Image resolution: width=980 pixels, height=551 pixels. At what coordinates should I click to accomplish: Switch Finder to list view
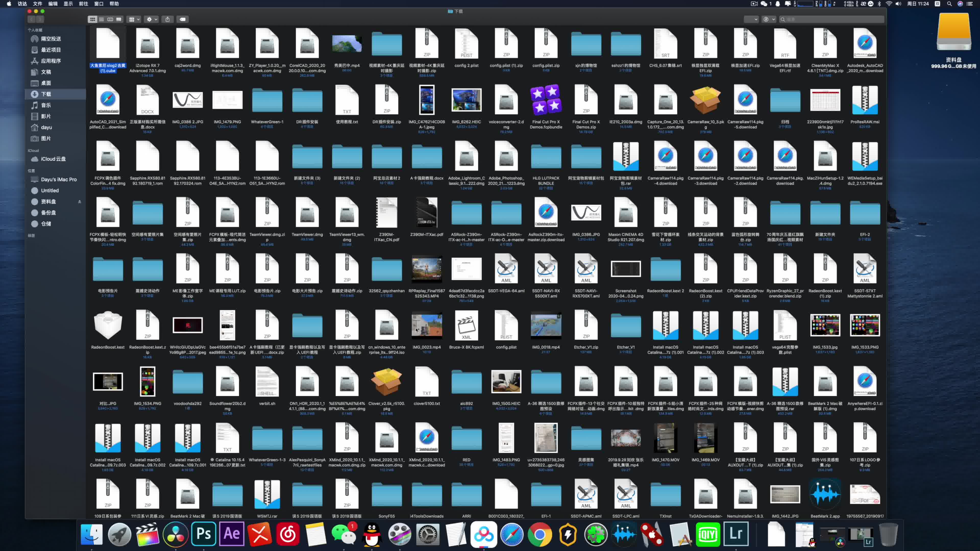(101, 19)
